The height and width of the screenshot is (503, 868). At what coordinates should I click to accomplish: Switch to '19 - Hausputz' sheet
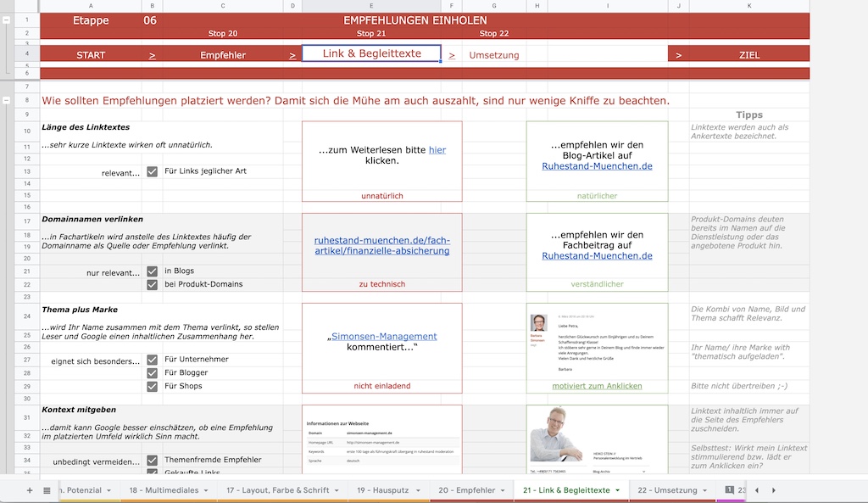point(382,490)
